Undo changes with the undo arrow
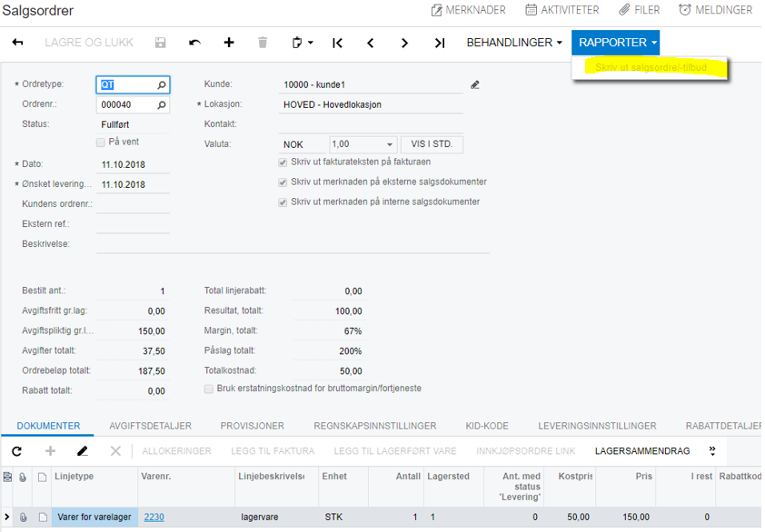765x532 pixels. coord(194,43)
